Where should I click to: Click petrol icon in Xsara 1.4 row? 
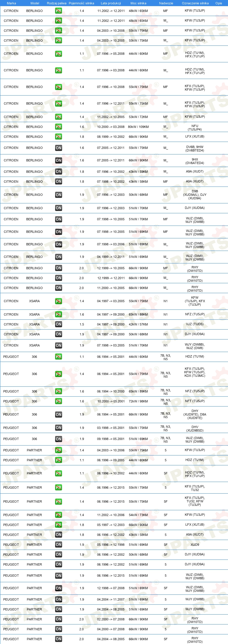click(x=59, y=301)
